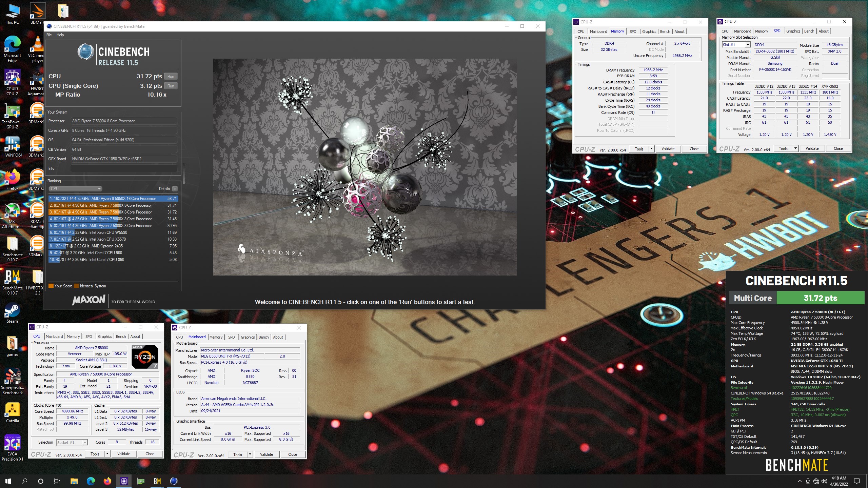
Task: Open Tools dropdown arrow in CPU tab CPU-Z window
Action: click(107, 454)
